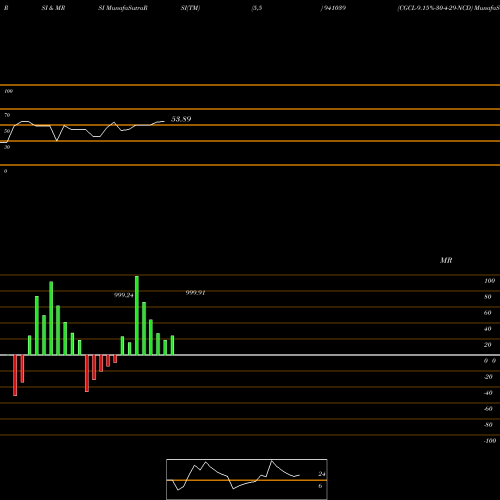Click the tallest green bar beside 999.24
500x500 pixels.
coord(137,315)
